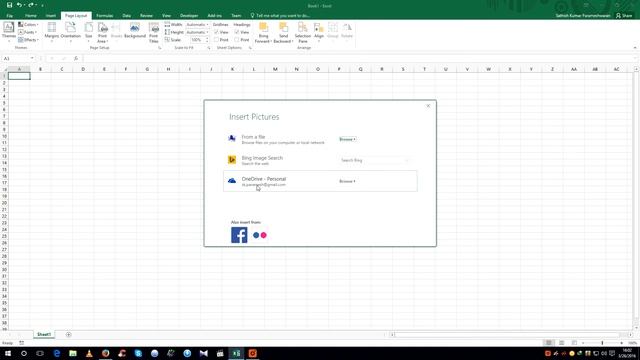Click the Bring Forward icon
The width and height of the screenshot is (640, 360).
point(264,28)
